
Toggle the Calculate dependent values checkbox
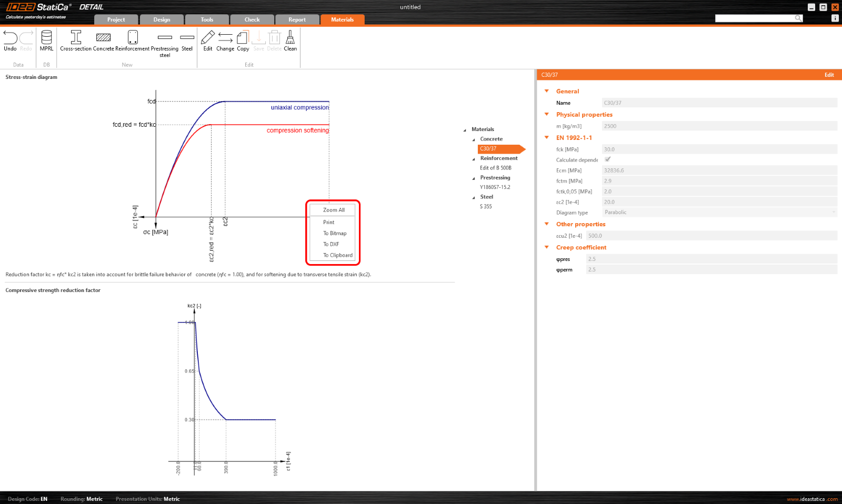[608, 159]
